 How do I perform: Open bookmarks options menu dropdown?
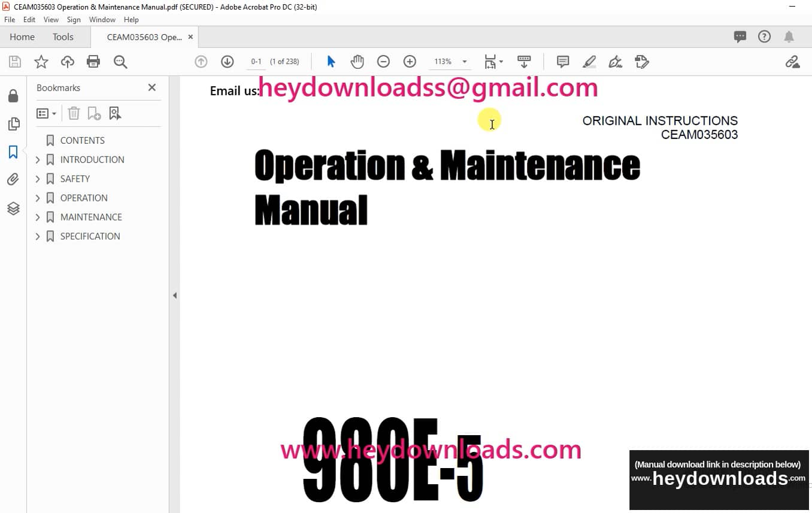click(x=46, y=113)
